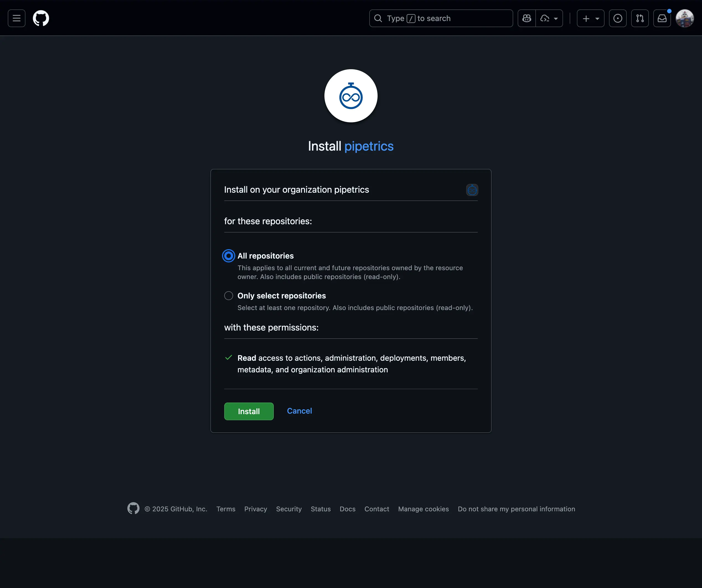Viewport: 702px width, 588px height.
Task: Open the Create new plus dropdown
Action: point(590,18)
